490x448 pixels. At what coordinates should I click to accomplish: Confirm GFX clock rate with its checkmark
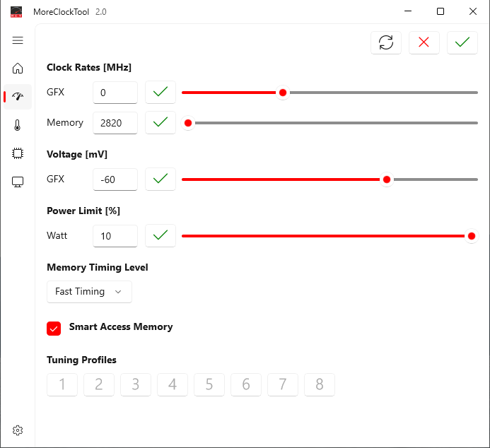tap(161, 93)
